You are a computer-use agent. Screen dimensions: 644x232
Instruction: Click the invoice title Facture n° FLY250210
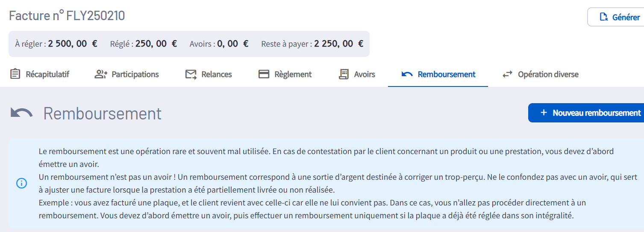[67, 16]
